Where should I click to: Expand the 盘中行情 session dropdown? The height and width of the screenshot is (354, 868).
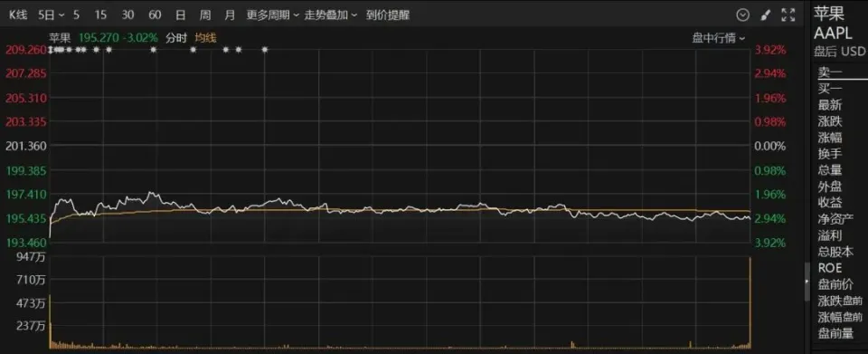[x=719, y=38]
